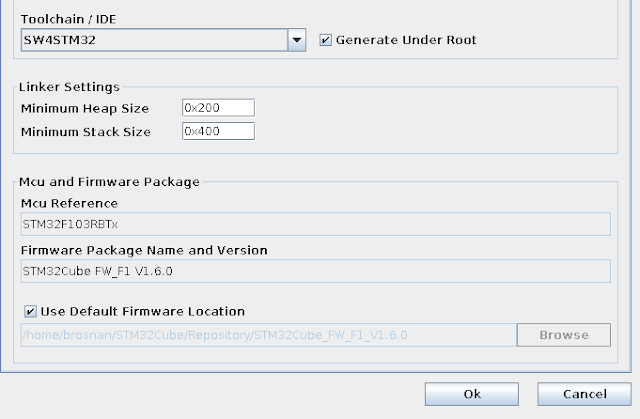
Task: Focus the Minimum Stack Size 0x400 field
Action: coord(218,131)
